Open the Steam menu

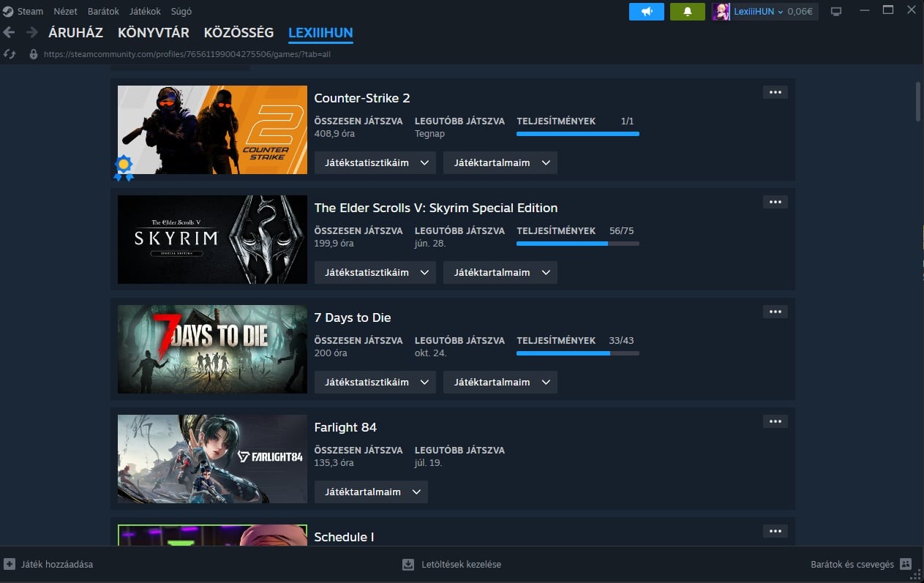(30, 12)
